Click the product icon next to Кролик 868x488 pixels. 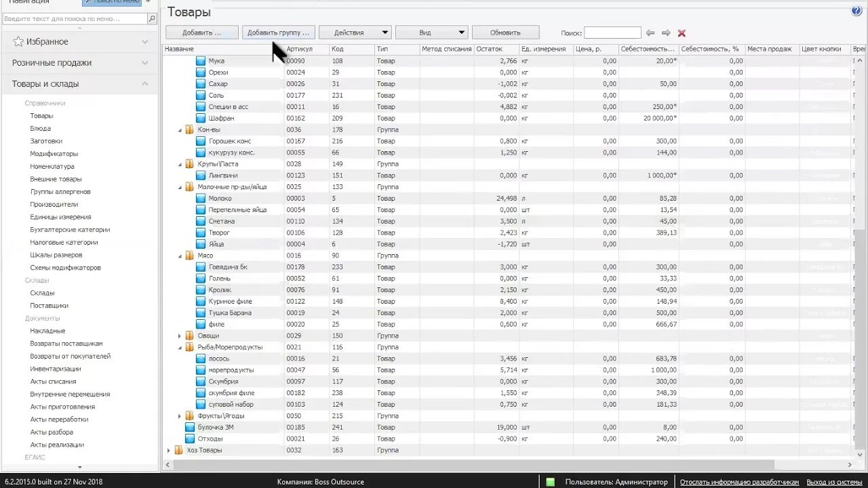tap(201, 290)
